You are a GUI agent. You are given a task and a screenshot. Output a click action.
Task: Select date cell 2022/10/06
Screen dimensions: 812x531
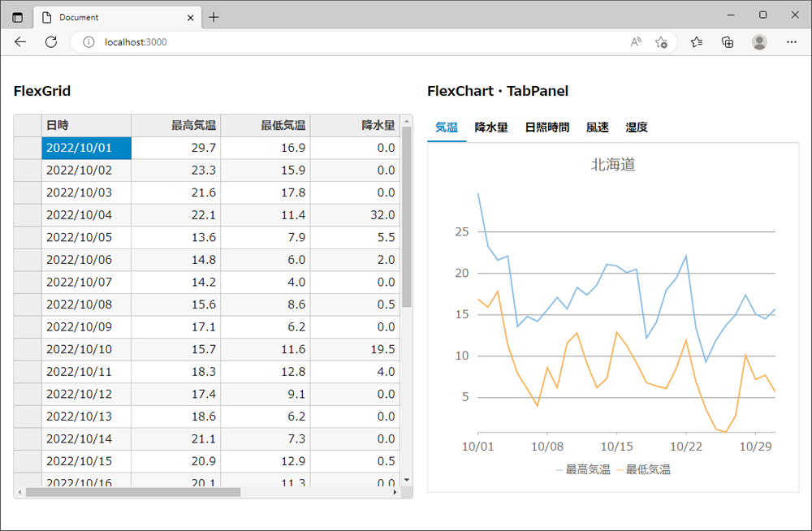point(87,260)
